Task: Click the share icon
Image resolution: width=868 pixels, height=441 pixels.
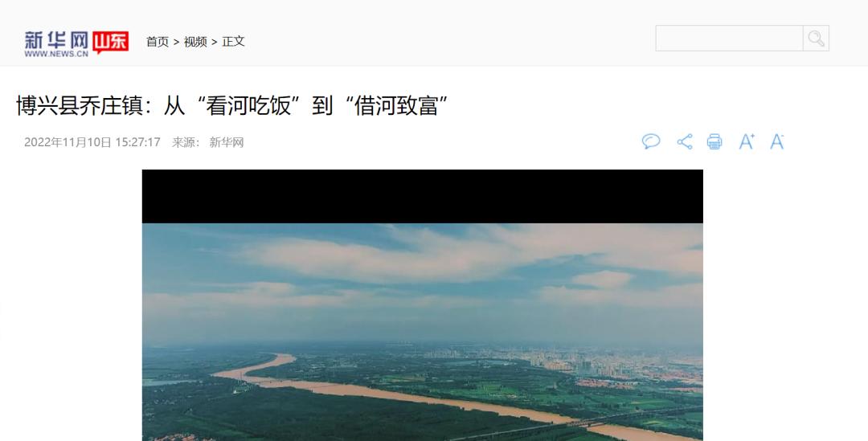Action: coord(685,141)
